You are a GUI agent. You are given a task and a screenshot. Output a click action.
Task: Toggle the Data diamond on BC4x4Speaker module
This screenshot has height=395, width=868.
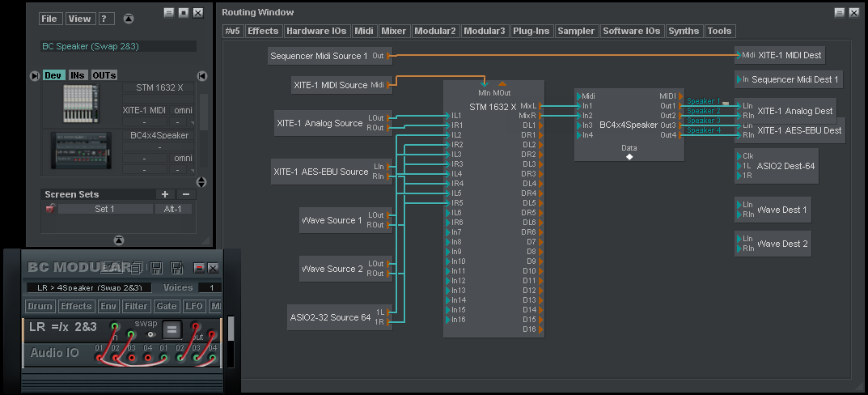point(629,157)
